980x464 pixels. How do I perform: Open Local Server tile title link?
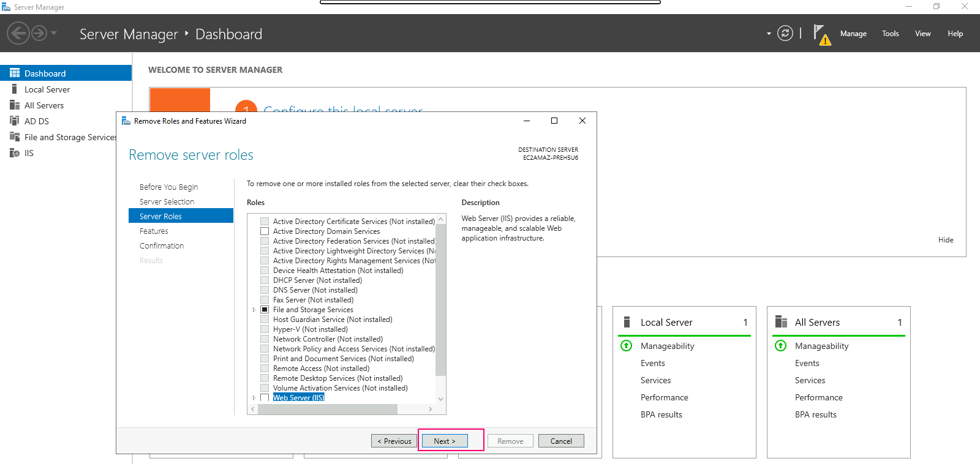point(666,323)
